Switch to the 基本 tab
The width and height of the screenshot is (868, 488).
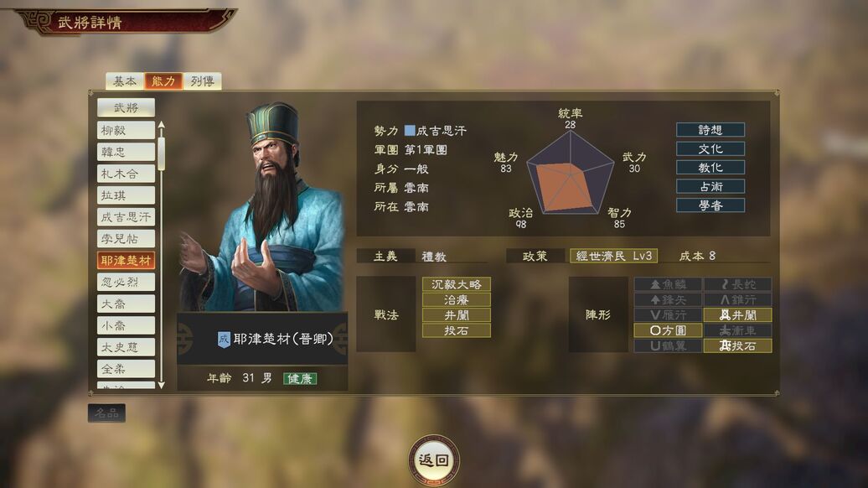click(x=125, y=81)
